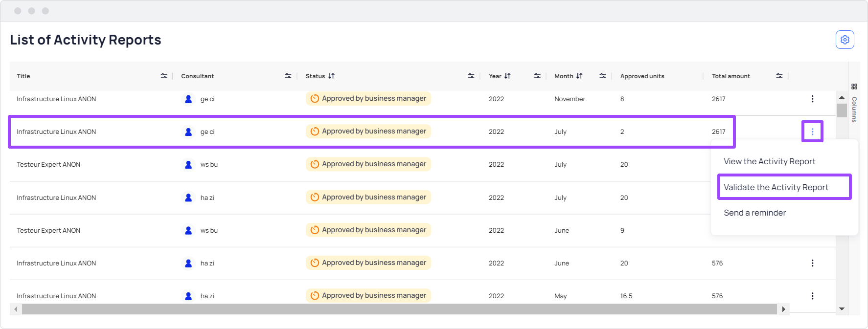Screen dimensions: 868x329
Task: Click the horizontal scrollbar track
Action: [399, 309]
